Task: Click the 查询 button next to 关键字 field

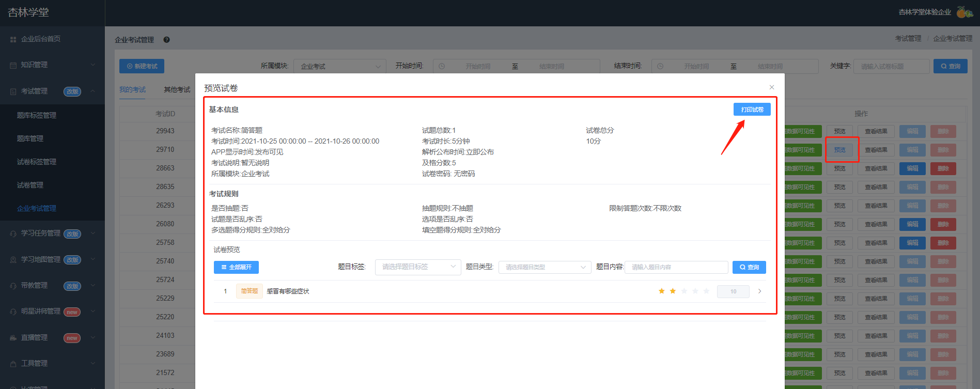Action: coord(951,66)
